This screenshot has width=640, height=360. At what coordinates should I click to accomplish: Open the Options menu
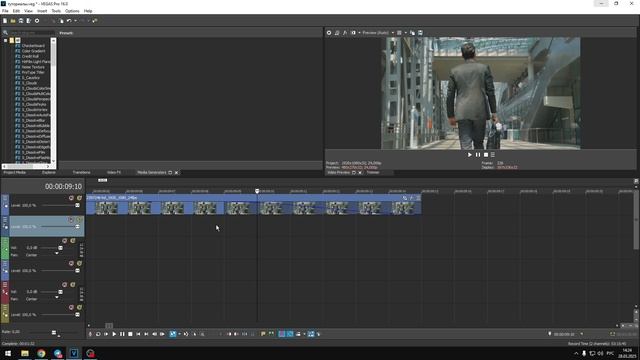(x=72, y=11)
